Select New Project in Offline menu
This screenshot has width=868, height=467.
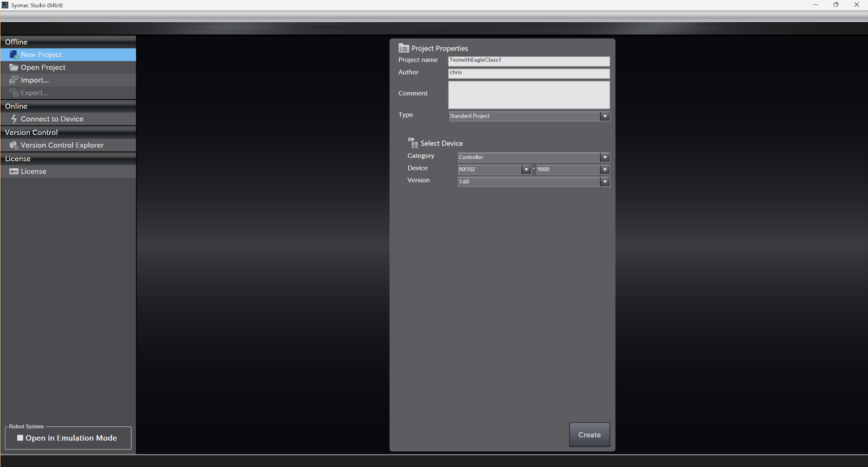tap(68, 55)
